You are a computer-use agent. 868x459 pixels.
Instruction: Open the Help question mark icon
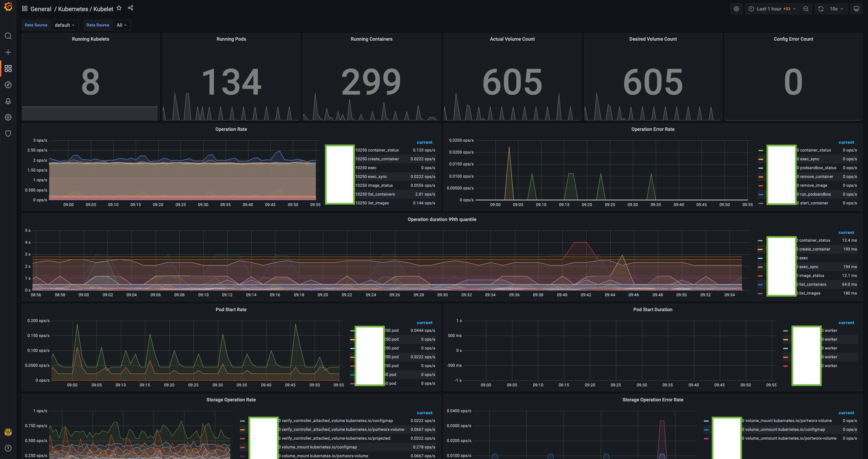pos(8,448)
